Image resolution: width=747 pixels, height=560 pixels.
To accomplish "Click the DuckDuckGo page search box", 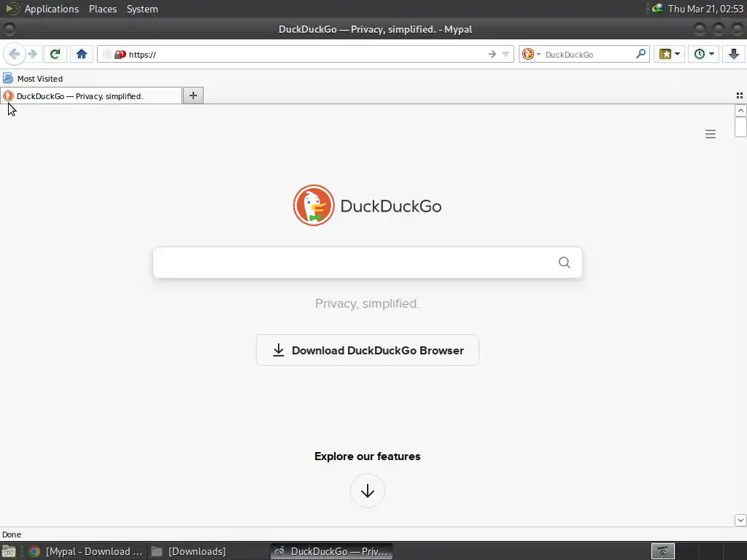I will (x=368, y=262).
